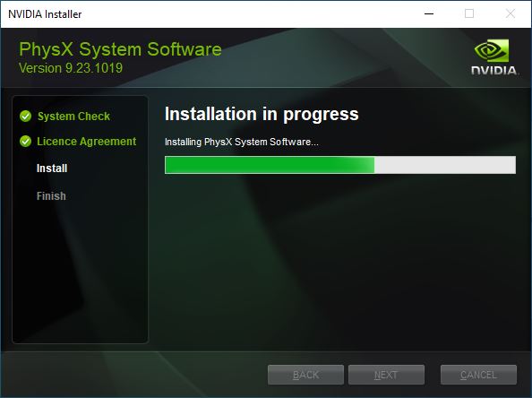Click the green filled part of progress bar
532x398 pixels.
[270, 165]
